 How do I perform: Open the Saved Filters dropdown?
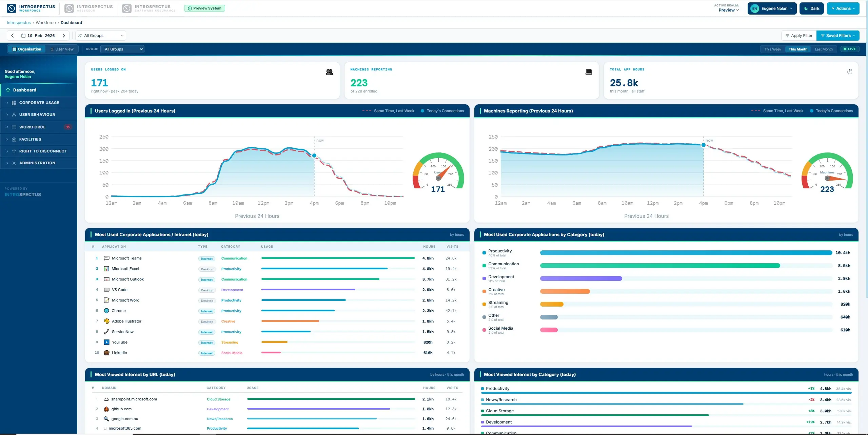point(838,36)
